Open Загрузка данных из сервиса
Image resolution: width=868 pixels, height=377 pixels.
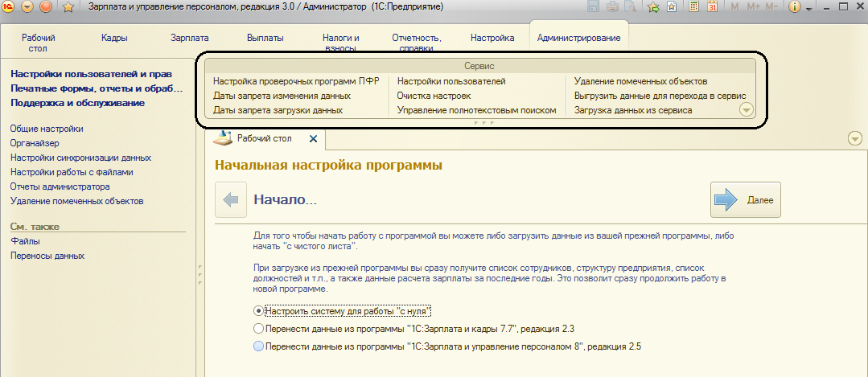click(x=633, y=110)
